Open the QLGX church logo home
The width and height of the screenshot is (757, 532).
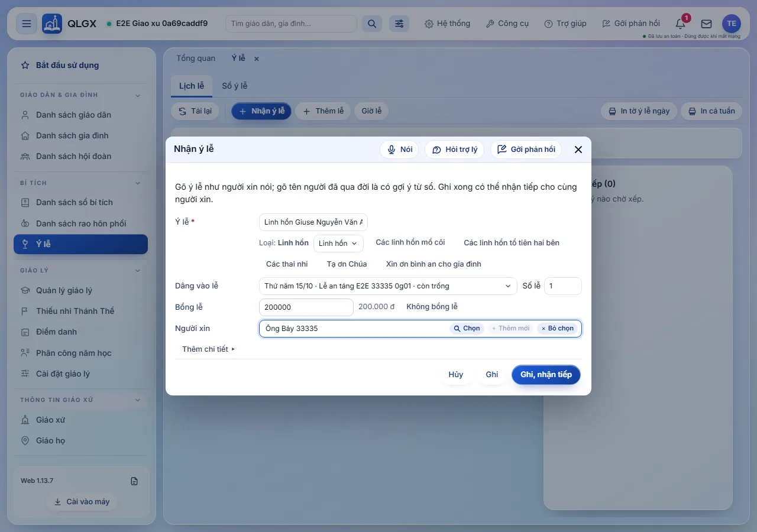pos(52,24)
